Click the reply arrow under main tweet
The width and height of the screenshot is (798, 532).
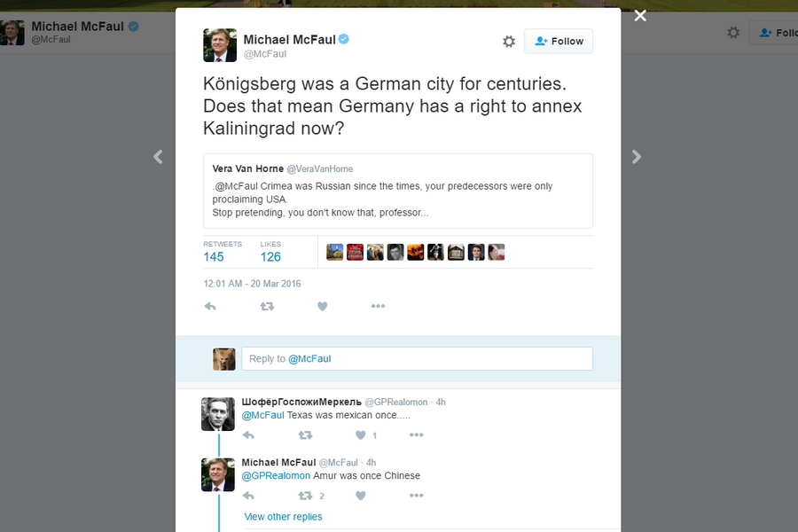click(210, 307)
